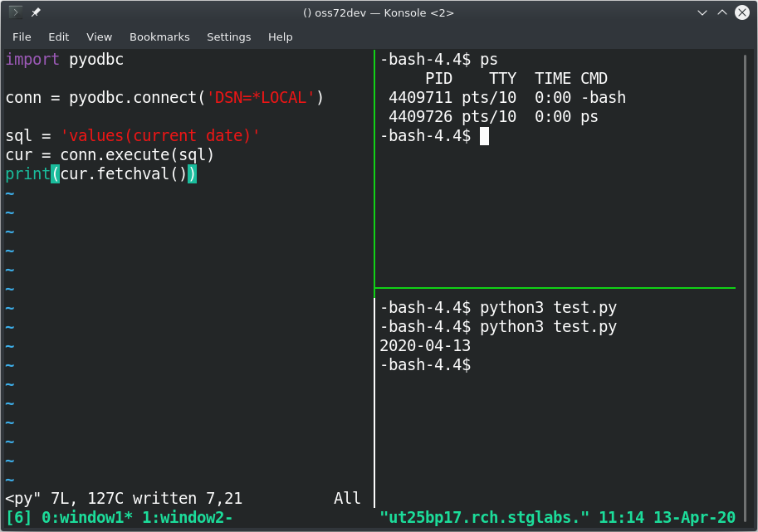Click the 'DSN=*LOCAL' string in the editor

tap(261, 98)
